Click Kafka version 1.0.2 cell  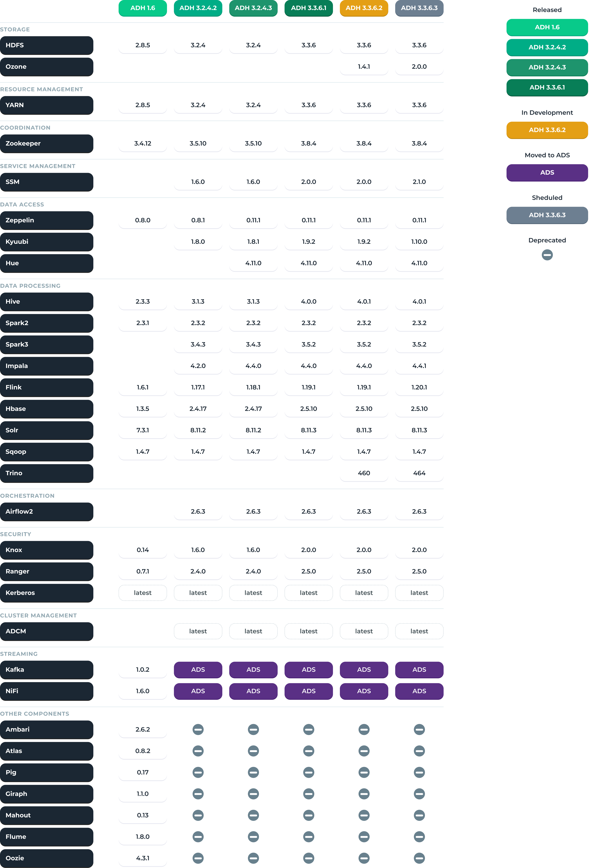[x=143, y=670]
